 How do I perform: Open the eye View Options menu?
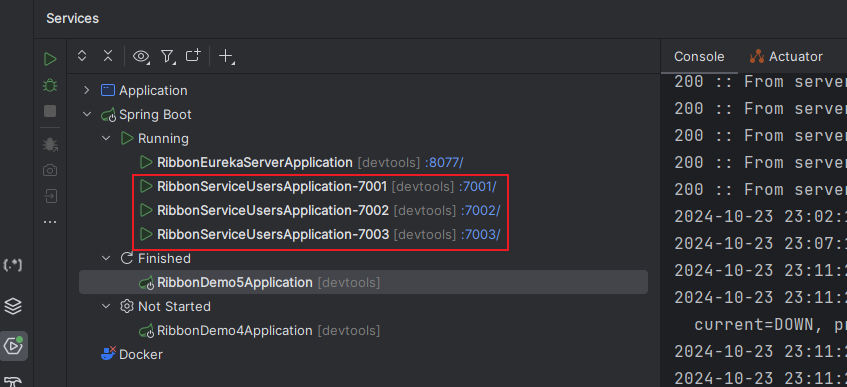pyautogui.click(x=142, y=56)
